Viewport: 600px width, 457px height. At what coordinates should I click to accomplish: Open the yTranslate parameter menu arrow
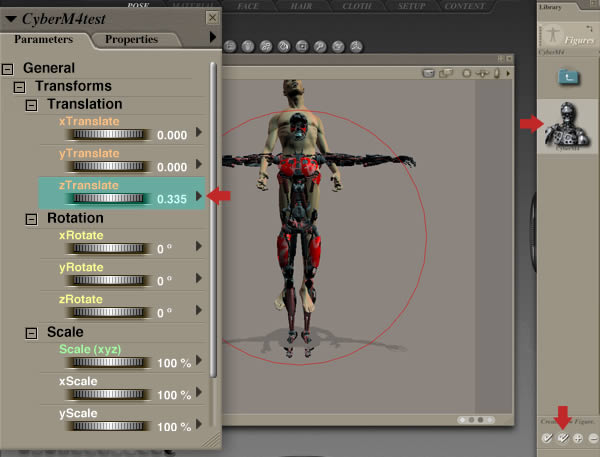[x=199, y=164]
